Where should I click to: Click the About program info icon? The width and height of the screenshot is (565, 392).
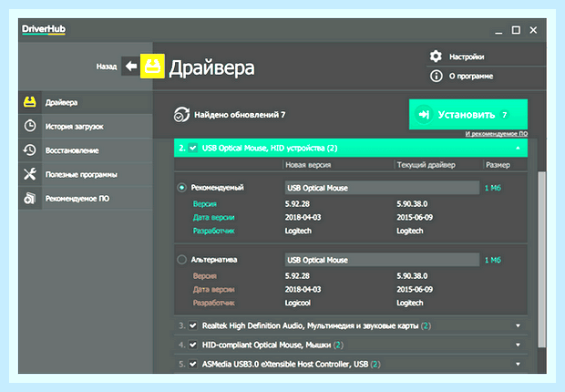point(436,76)
